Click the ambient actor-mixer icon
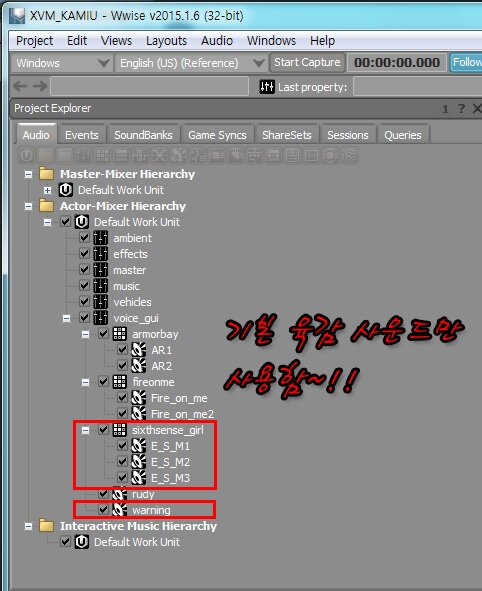Viewport: 482px width, 591px height. (101, 238)
